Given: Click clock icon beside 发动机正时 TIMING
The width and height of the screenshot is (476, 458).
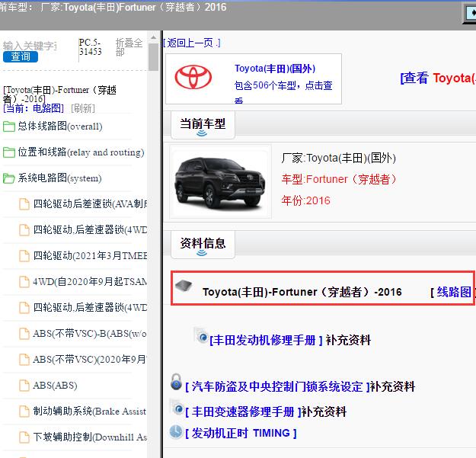Looking at the screenshot, I should 176,432.
